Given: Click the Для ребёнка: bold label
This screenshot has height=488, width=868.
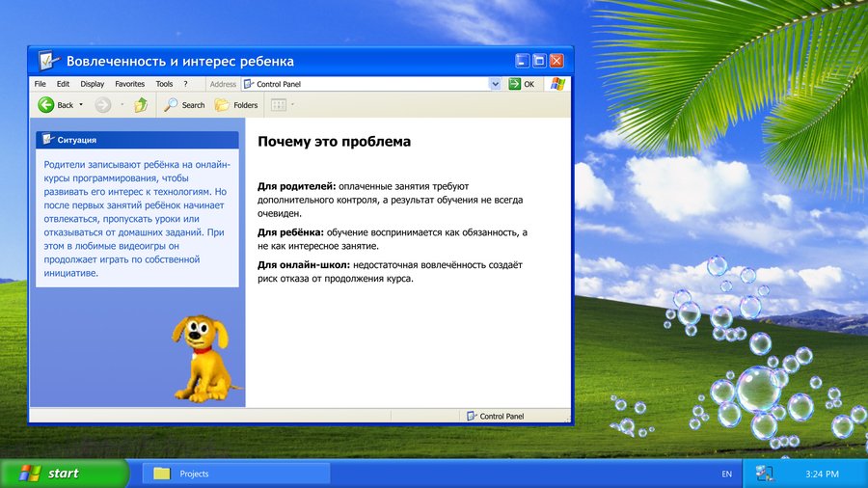Looking at the screenshot, I should click(x=290, y=232).
